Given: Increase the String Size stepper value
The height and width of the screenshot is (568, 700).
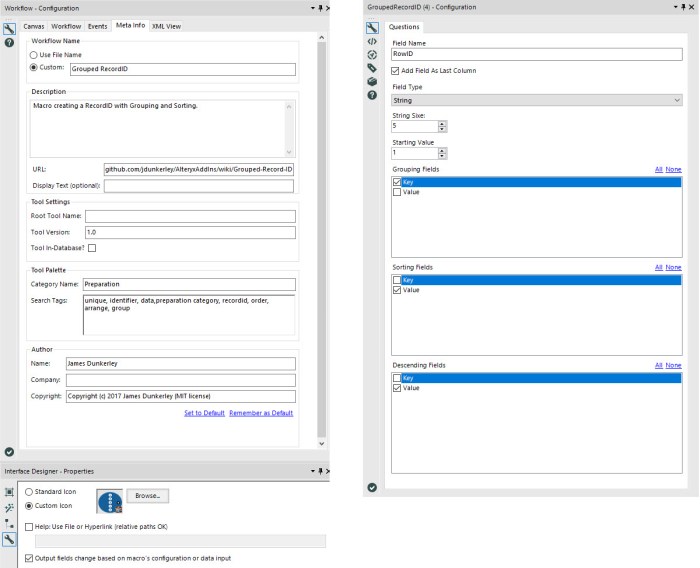Looking at the screenshot, I should [x=443, y=123].
